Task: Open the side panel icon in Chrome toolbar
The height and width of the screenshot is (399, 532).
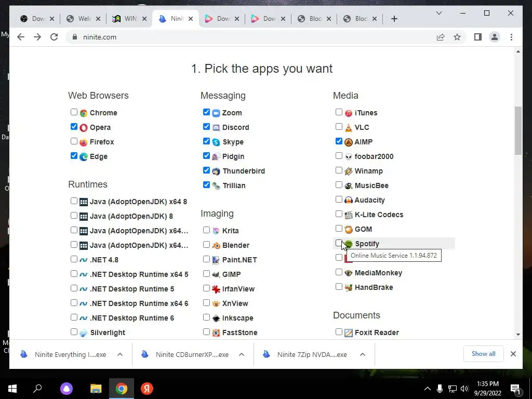Action: tap(478, 37)
